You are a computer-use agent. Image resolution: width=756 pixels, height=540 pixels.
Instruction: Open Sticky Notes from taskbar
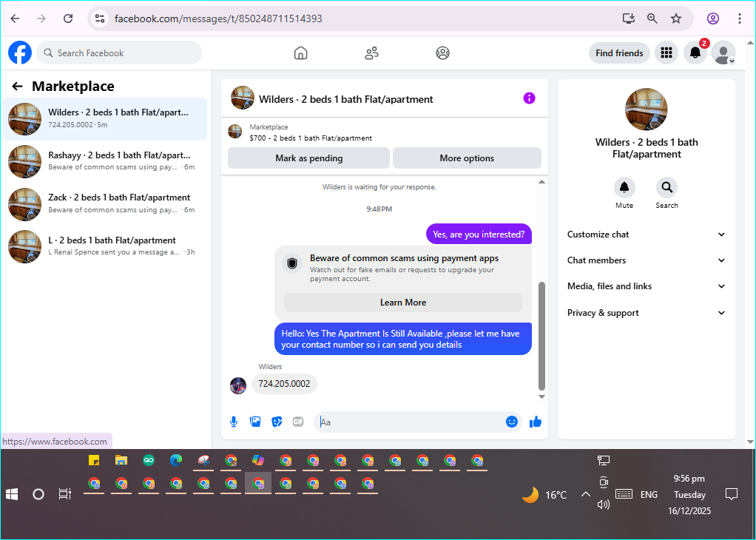pos(94,460)
